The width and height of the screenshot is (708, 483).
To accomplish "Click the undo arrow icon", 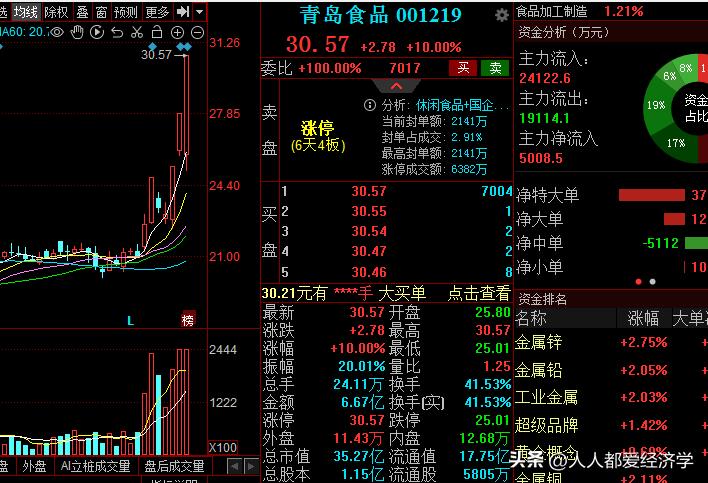I will (117, 32).
